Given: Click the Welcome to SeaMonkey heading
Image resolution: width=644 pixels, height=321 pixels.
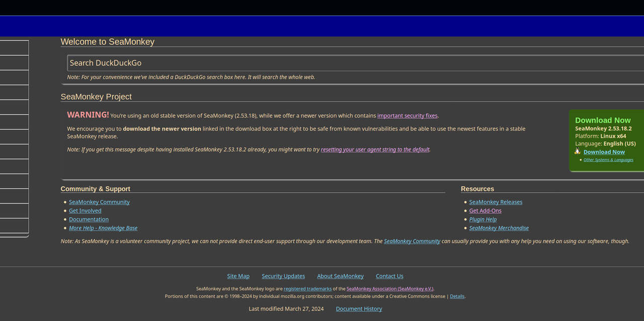Looking at the screenshot, I should (107, 42).
